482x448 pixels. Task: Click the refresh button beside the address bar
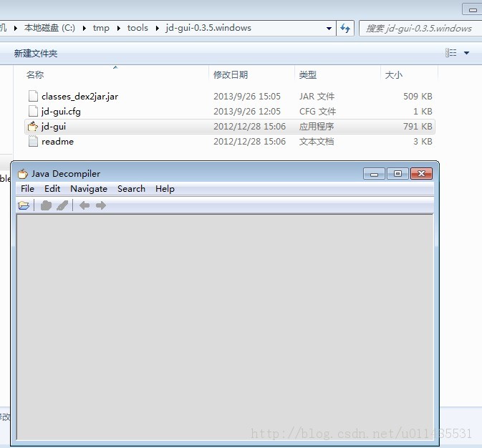(345, 29)
